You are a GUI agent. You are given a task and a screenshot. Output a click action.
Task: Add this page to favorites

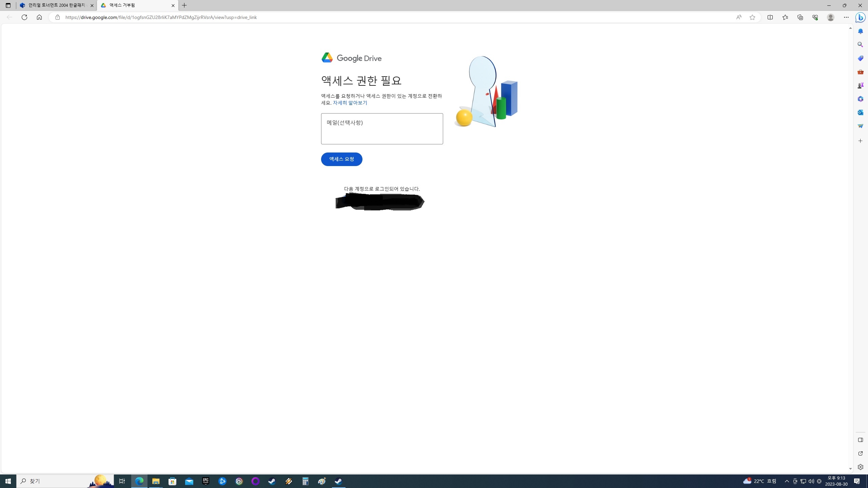(x=752, y=17)
